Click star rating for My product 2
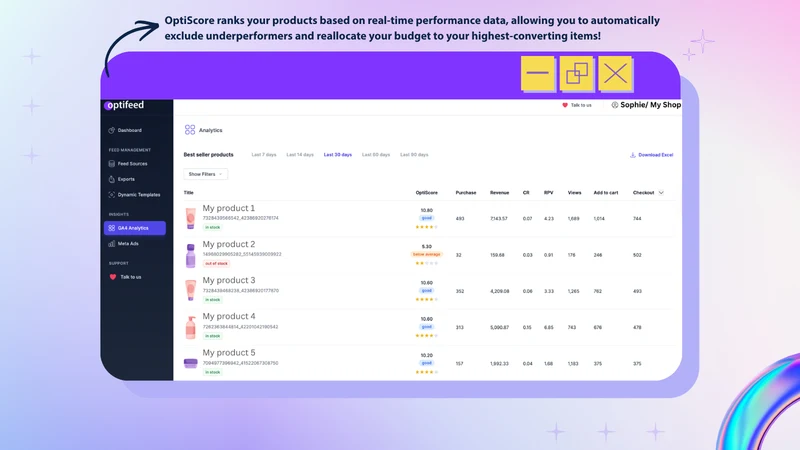 pyautogui.click(x=427, y=263)
